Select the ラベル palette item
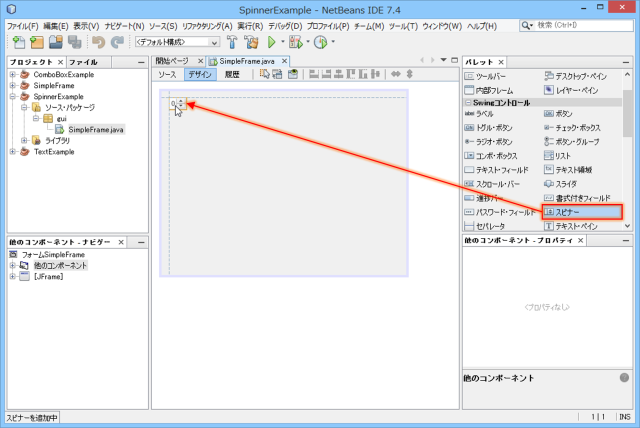 coord(479,114)
